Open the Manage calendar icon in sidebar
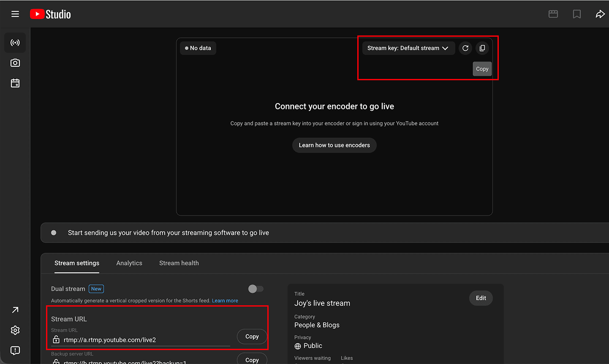 (15, 83)
